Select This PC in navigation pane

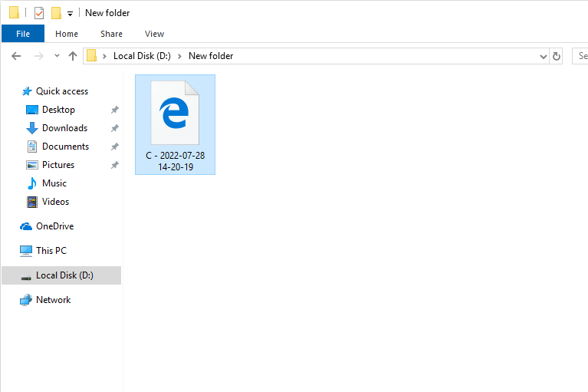(x=51, y=251)
